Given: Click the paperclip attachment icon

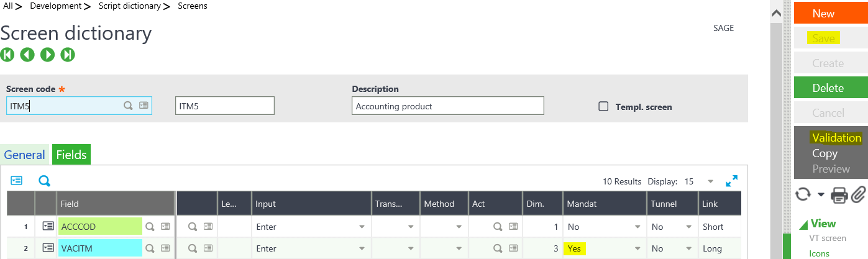Looking at the screenshot, I should coord(859,194).
